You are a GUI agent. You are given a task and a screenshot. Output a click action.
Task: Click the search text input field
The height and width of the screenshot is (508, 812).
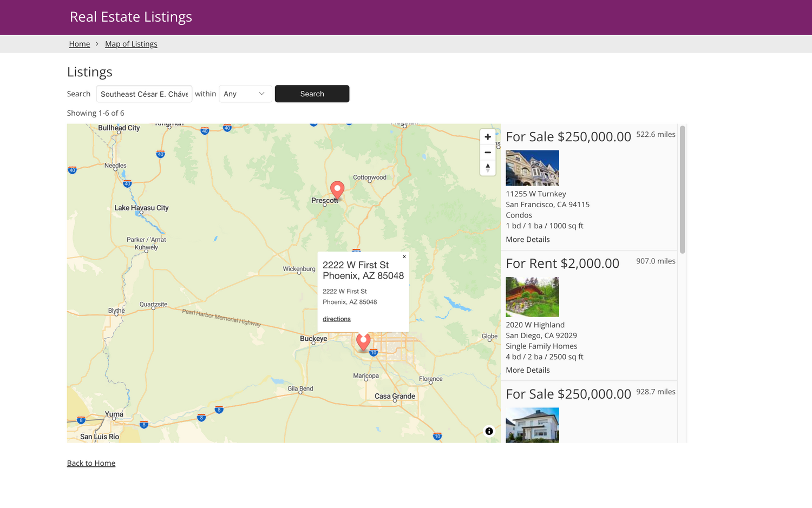(144, 94)
